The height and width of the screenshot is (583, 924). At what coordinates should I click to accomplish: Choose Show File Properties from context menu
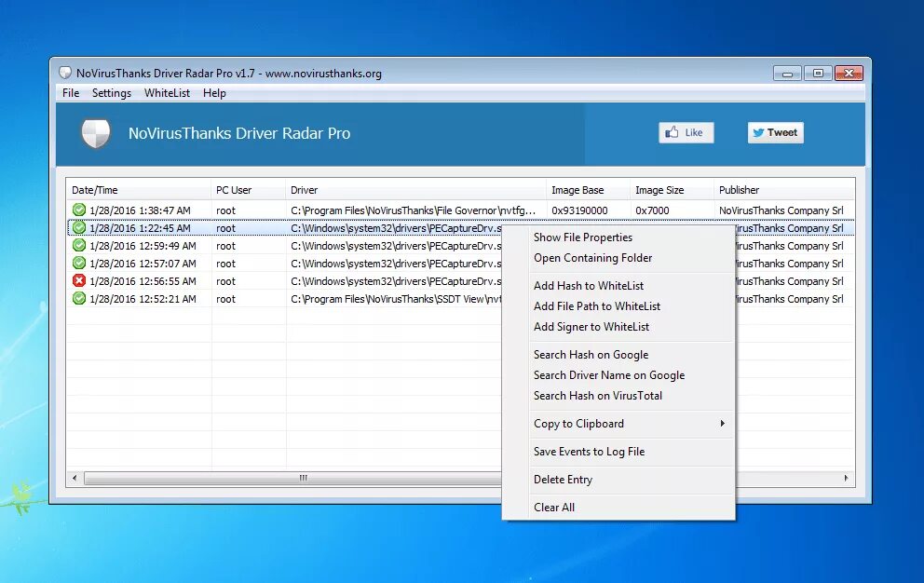(618, 237)
